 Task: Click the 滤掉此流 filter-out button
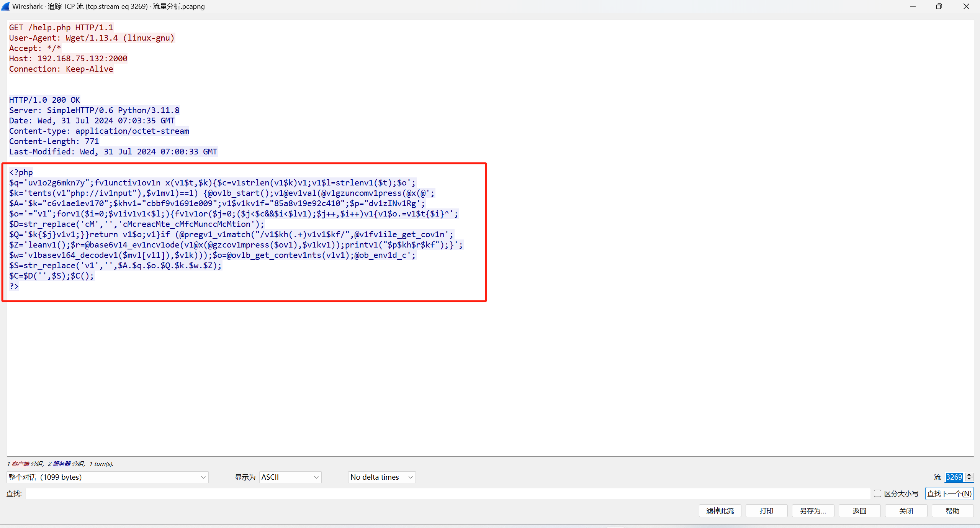click(x=720, y=511)
